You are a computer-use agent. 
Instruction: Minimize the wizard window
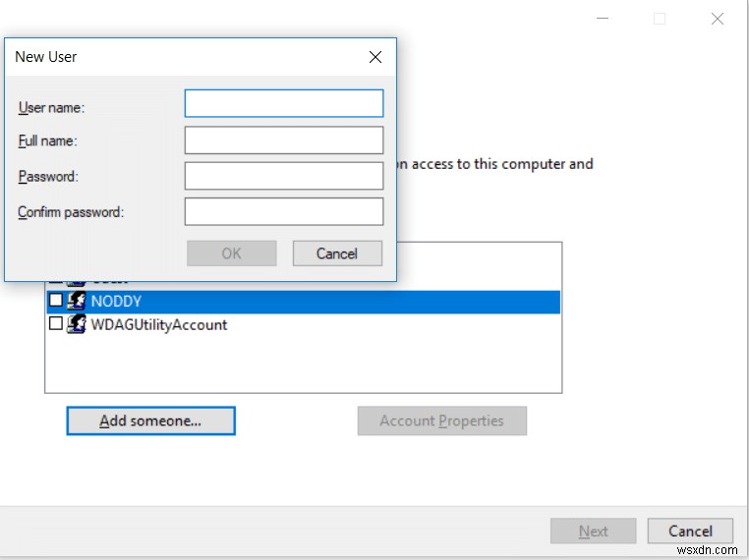[603, 19]
